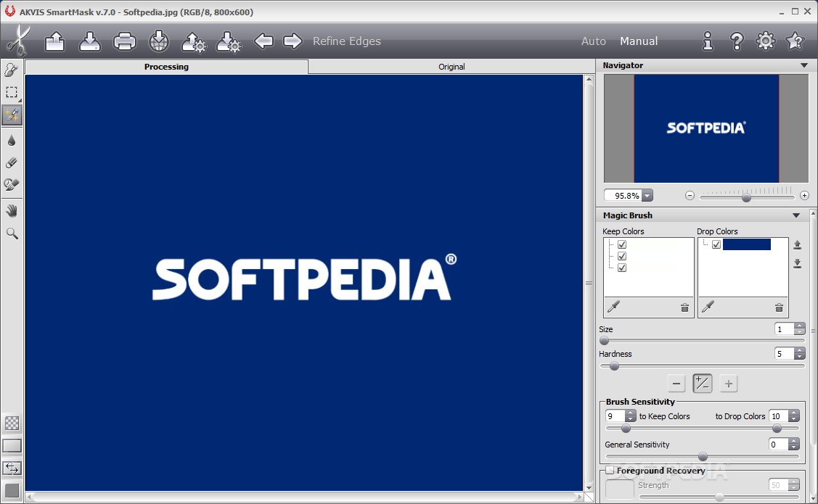Click the Hardness slider

(x=702, y=366)
